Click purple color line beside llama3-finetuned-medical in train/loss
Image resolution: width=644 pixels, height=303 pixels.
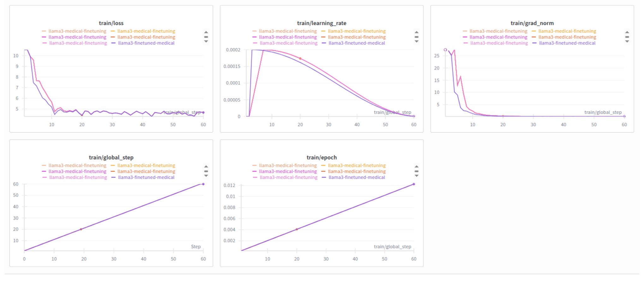tap(113, 43)
